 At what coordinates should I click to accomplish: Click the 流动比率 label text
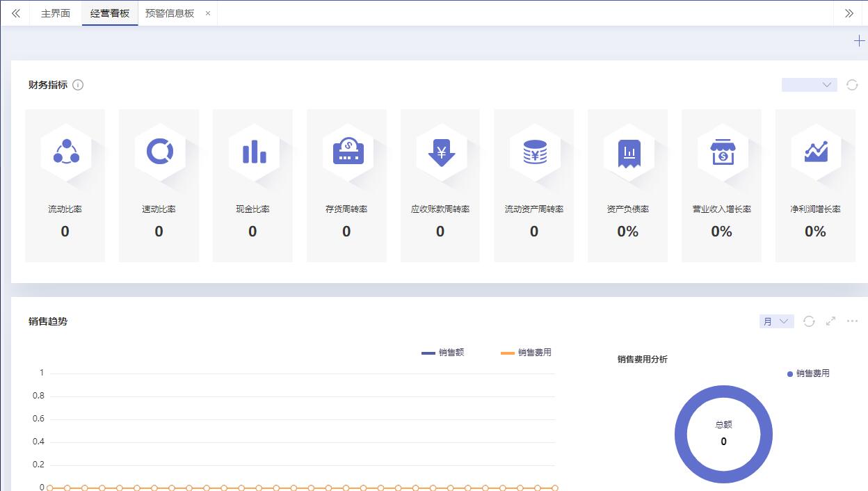[x=65, y=209]
